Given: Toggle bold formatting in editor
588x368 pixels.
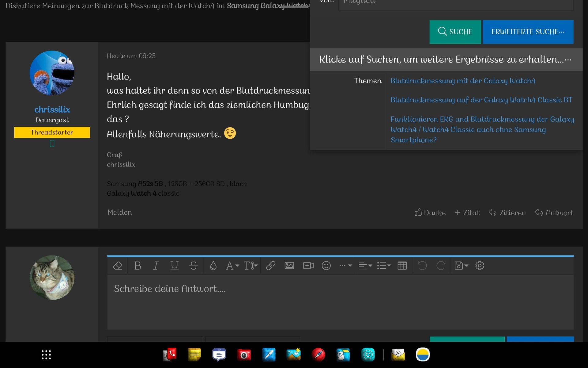Looking at the screenshot, I should [138, 266].
